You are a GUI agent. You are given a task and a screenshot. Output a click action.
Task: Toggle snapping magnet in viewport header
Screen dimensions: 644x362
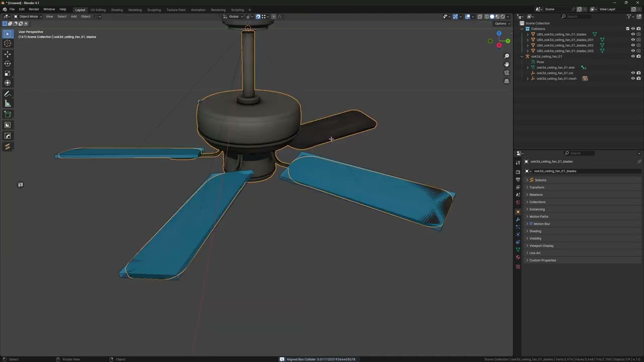pos(258,17)
